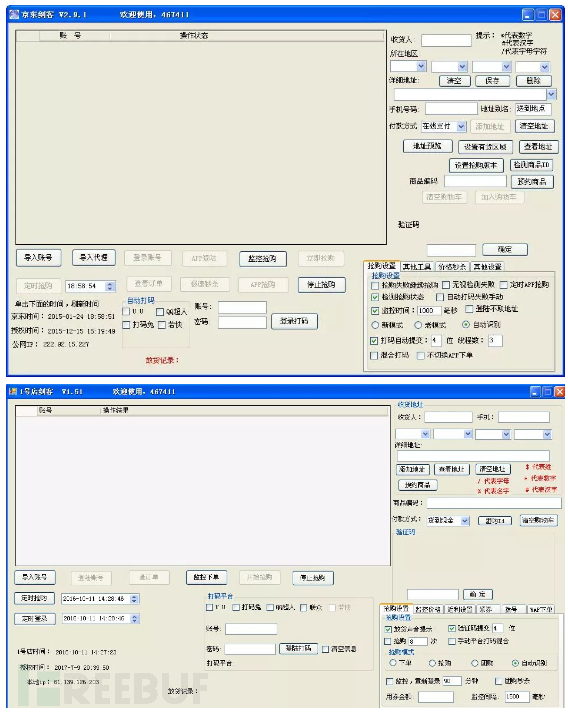Open the fourth region dropdown in 京东剑客

545,67
